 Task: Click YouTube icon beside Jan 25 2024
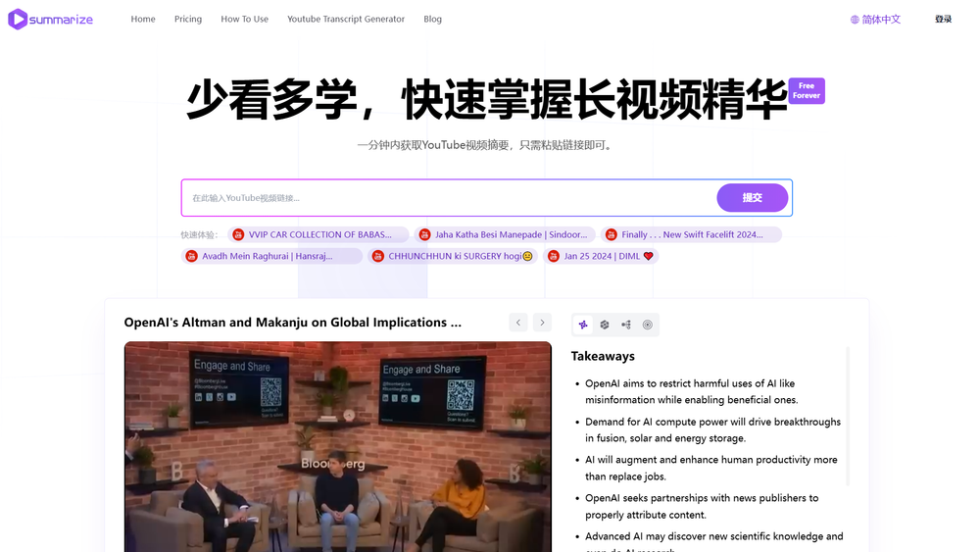(x=554, y=256)
